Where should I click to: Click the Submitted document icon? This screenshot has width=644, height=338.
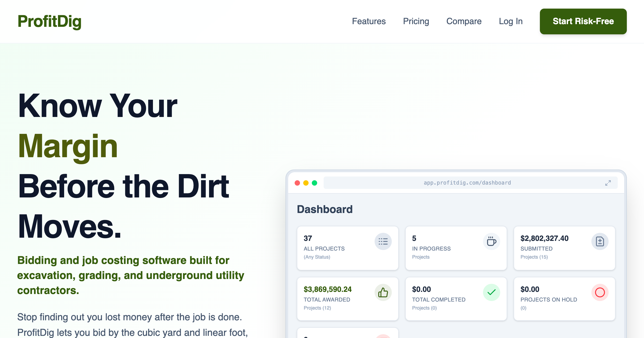tap(600, 241)
